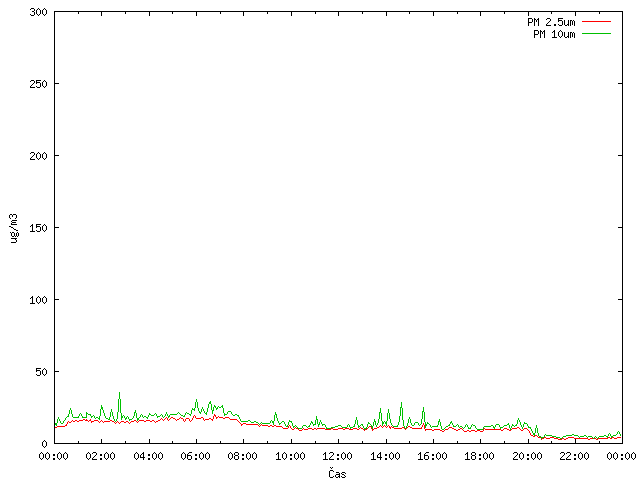Click the 250 y-axis label

tap(38, 84)
